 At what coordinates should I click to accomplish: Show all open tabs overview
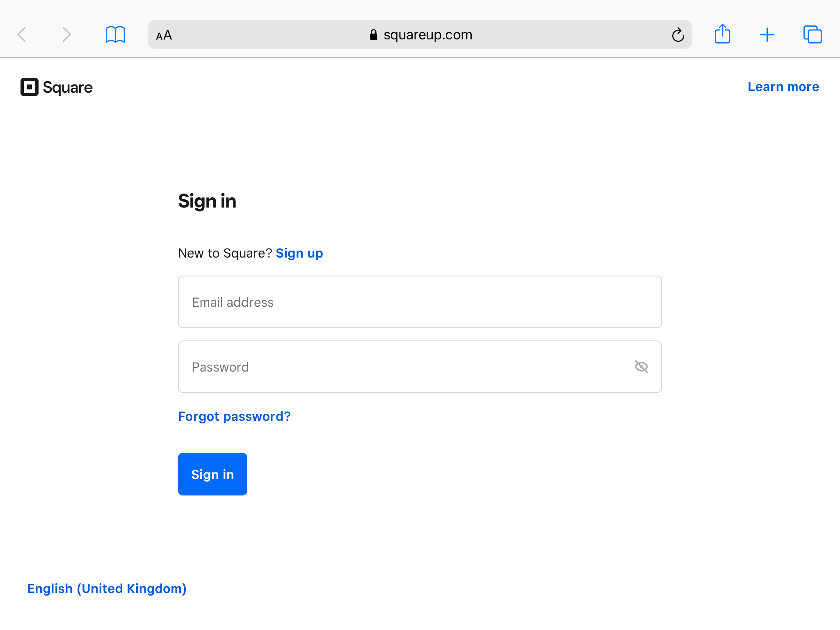[x=812, y=34]
